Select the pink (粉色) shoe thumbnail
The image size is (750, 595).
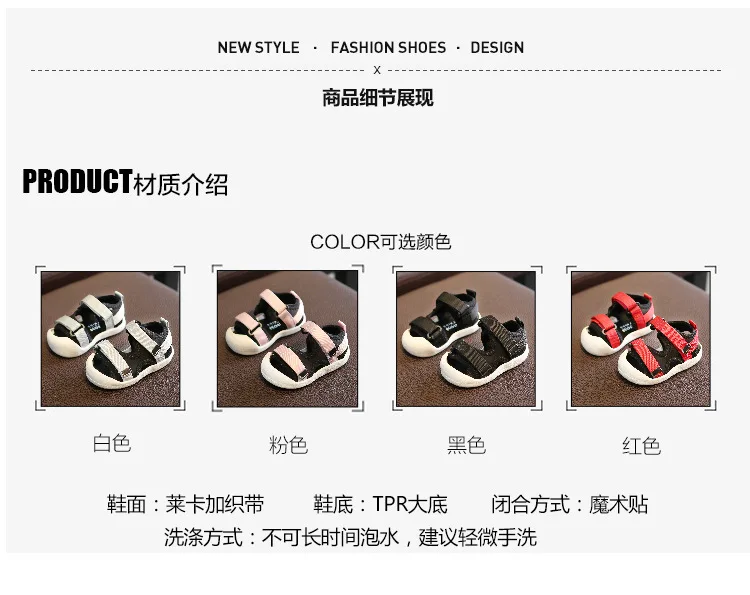[287, 339]
